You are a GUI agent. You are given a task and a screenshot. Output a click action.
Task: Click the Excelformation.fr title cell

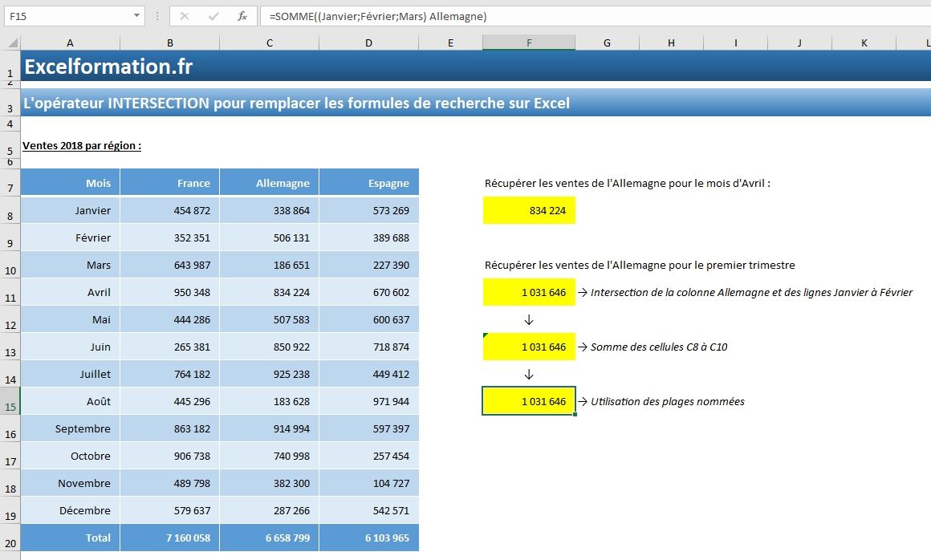click(108, 67)
